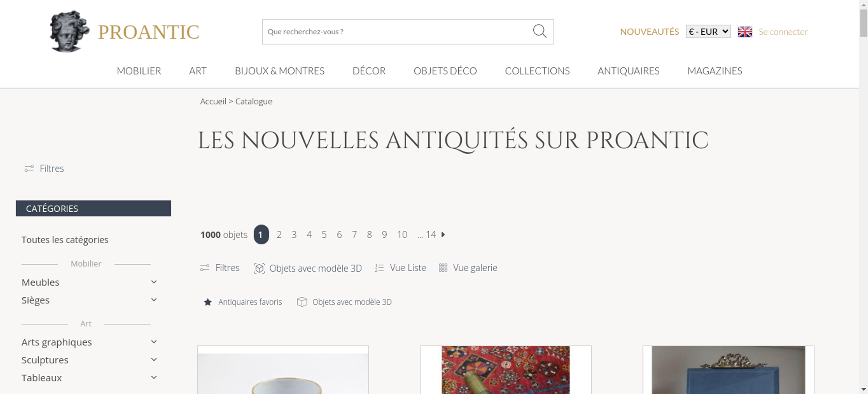Open the BIJOUX & MONTRES menu
The height and width of the screenshot is (394, 868).
pyautogui.click(x=279, y=71)
